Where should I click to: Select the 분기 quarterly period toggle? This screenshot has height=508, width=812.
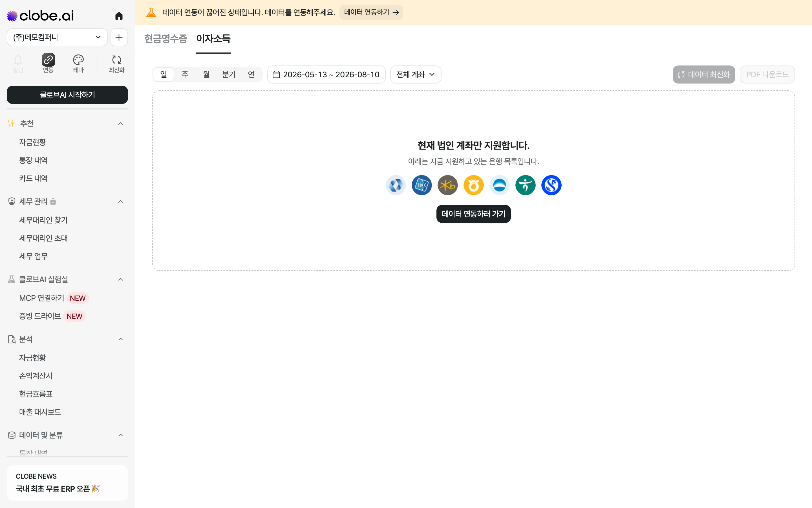pyautogui.click(x=229, y=75)
